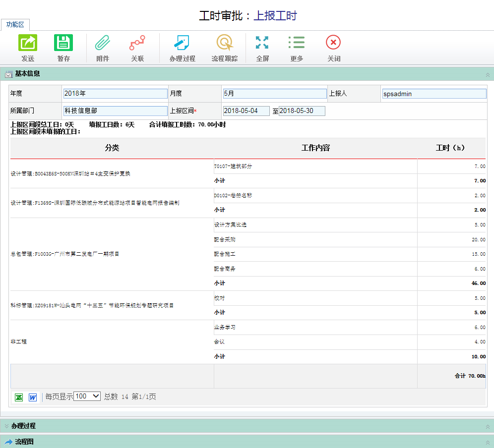Click the Relate (关联) icon
The width and height of the screenshot is (494, 448).
click(x=137, y=43)
